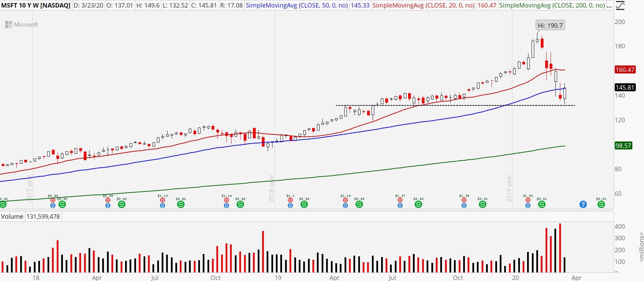
Task: Click the earnings phone icon labeled $1.37
Action: tap(400, 200)
